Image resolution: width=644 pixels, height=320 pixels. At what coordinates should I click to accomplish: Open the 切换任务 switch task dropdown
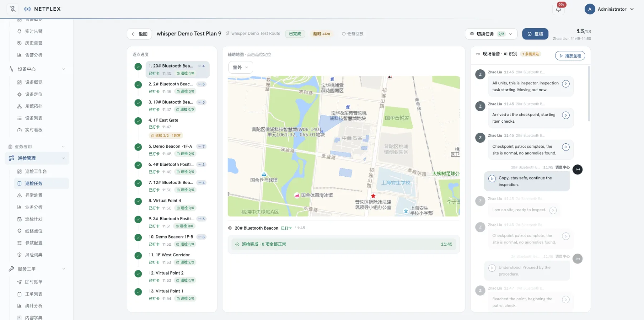click(491, 34)
